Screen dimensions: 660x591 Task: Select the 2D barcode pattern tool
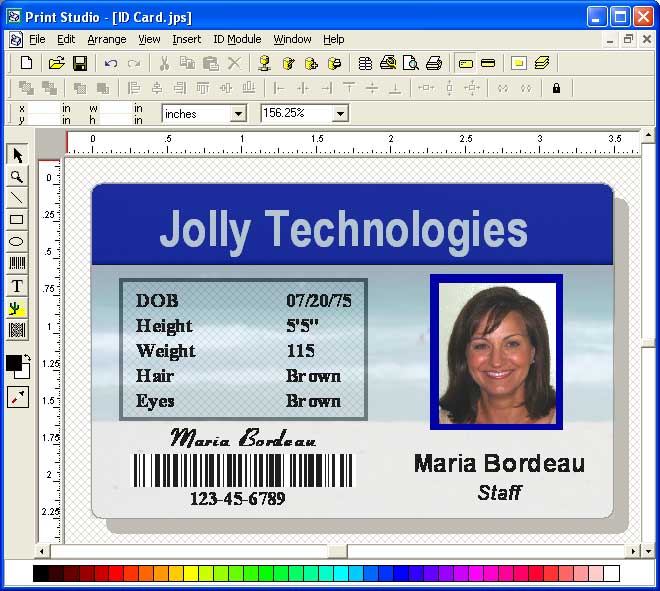[x=17, y=330]
